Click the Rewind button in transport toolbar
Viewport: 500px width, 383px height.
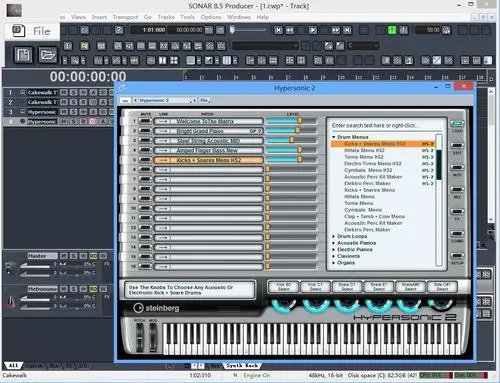(290, 30)
